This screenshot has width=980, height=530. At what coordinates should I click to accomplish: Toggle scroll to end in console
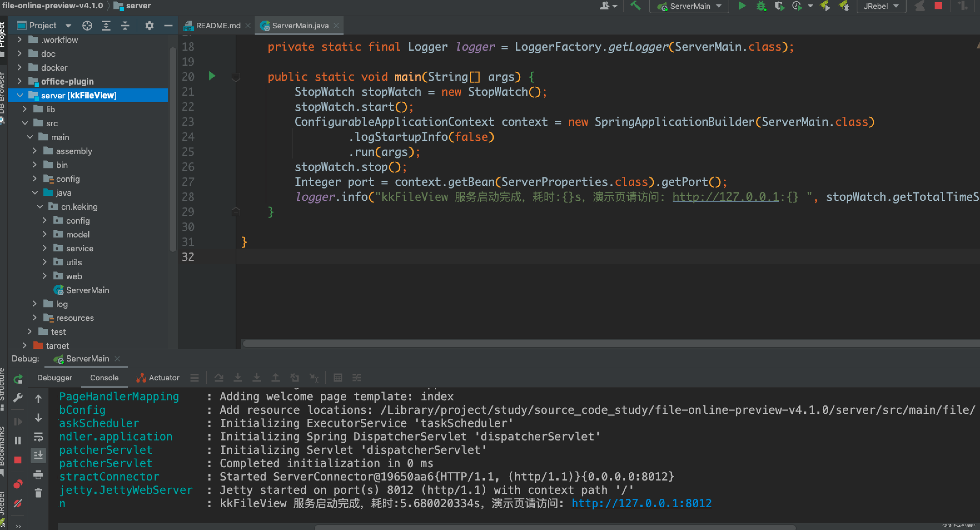(x=38, y=455)
